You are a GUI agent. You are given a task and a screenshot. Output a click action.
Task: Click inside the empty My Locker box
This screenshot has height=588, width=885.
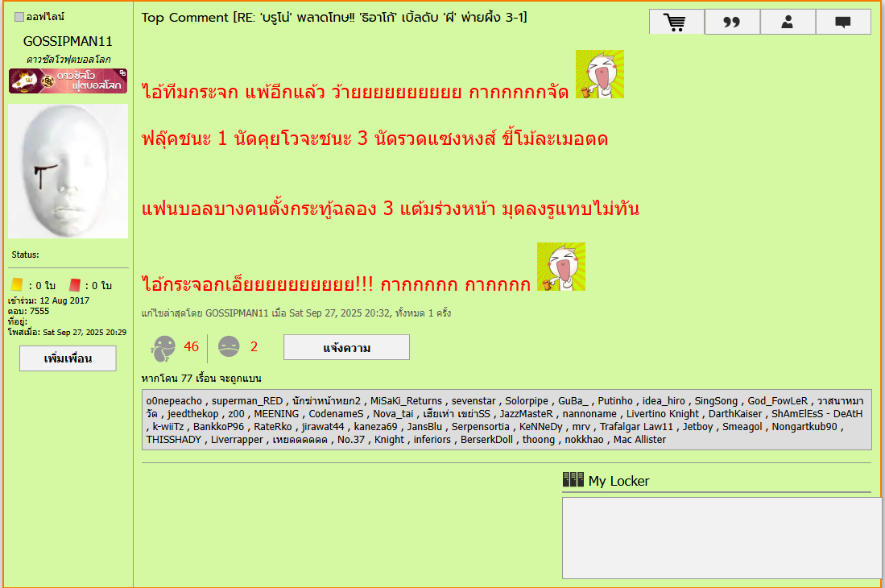(x=722, y=537)
